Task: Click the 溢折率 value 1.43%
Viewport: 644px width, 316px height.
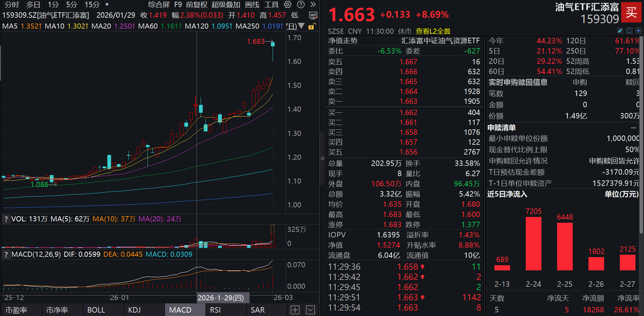Action: point(469,235)
